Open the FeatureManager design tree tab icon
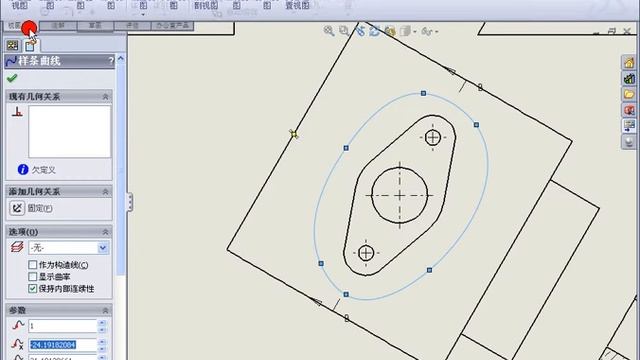The width and height of the screenshot is (640, 360). tap(13, 45)
